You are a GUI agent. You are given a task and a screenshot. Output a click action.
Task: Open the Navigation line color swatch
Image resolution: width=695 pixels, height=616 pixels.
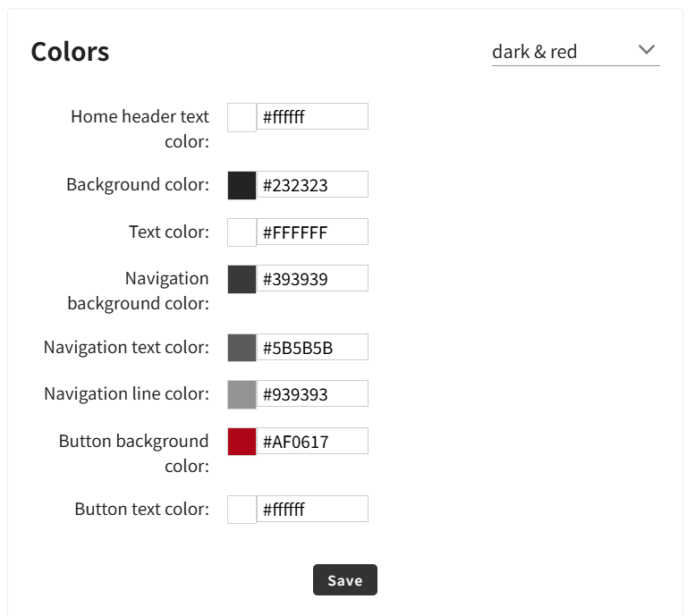[242, 394]
